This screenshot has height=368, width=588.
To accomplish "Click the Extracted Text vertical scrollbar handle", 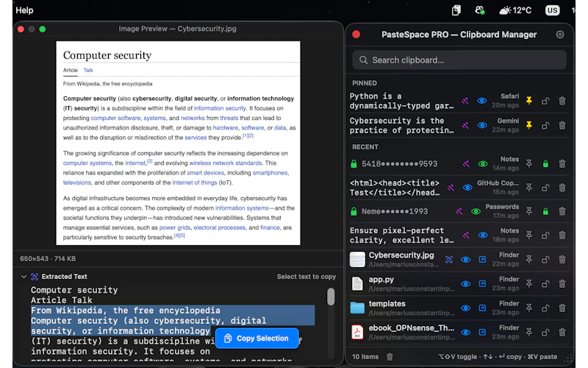I will click(330, 297).
